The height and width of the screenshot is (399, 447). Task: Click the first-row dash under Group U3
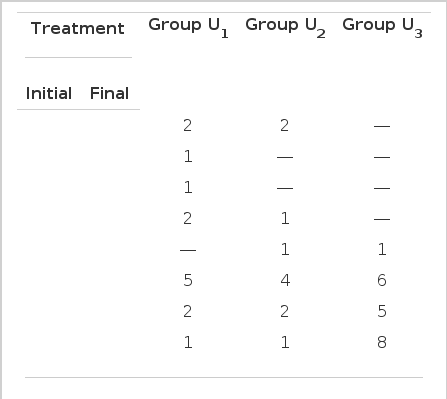[x=382, y=126]
